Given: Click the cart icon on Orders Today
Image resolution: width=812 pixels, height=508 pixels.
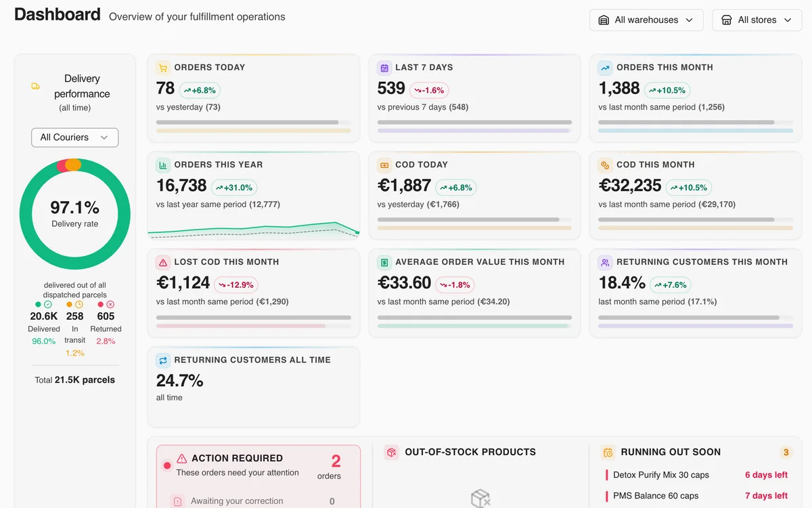Looking at the screenshot, I should [162, 68].
